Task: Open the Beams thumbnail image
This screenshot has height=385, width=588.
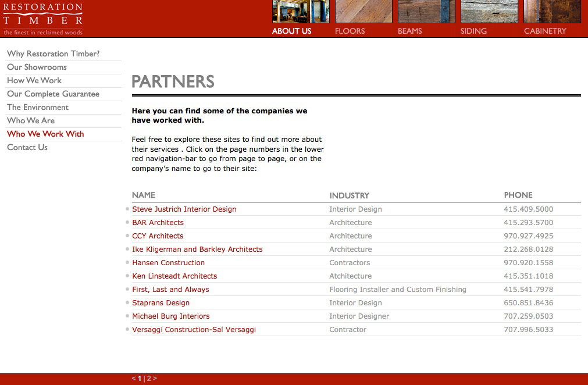Action: (426, 12)
